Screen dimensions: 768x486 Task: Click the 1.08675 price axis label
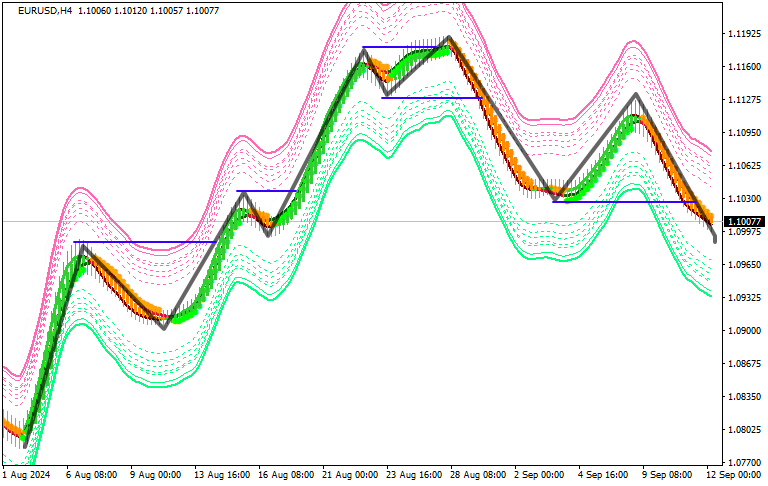point(744,364)
